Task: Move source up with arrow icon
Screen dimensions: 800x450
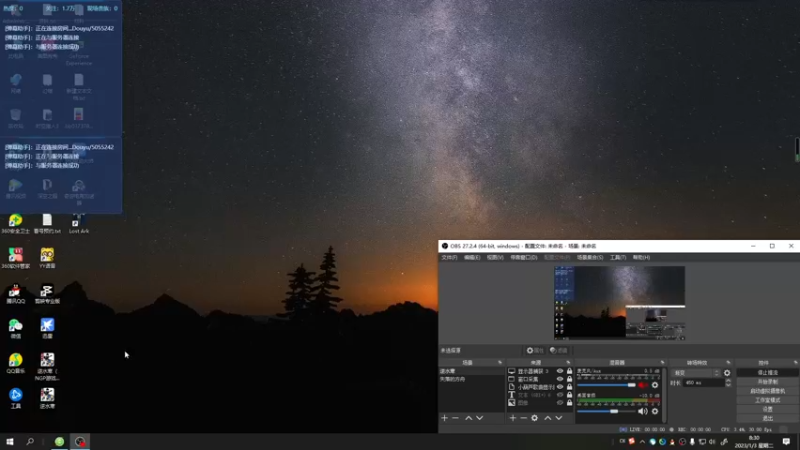Action: (547, 418)
